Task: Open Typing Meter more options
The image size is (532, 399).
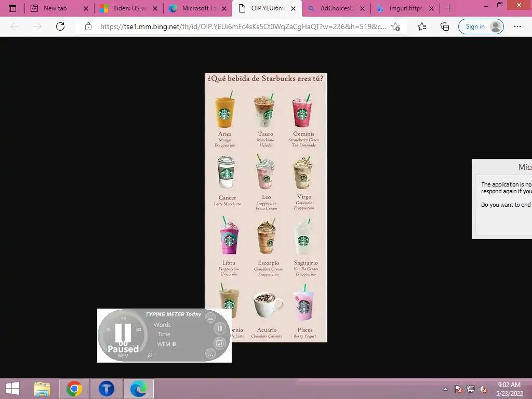Action: coord(210,354)
